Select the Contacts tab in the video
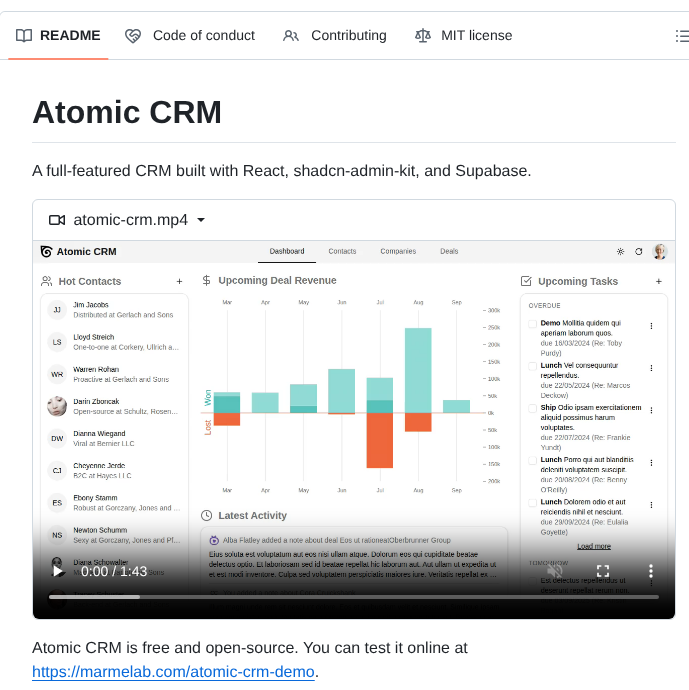Image resolution: width=689 pixels, height=690 pixels. click(342, 251)
